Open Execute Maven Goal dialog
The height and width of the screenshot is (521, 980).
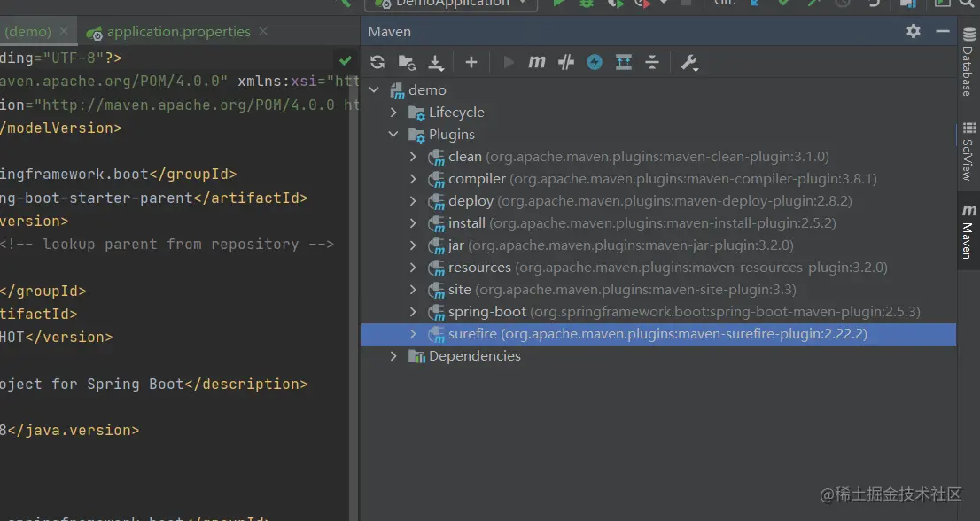point(537,62)
